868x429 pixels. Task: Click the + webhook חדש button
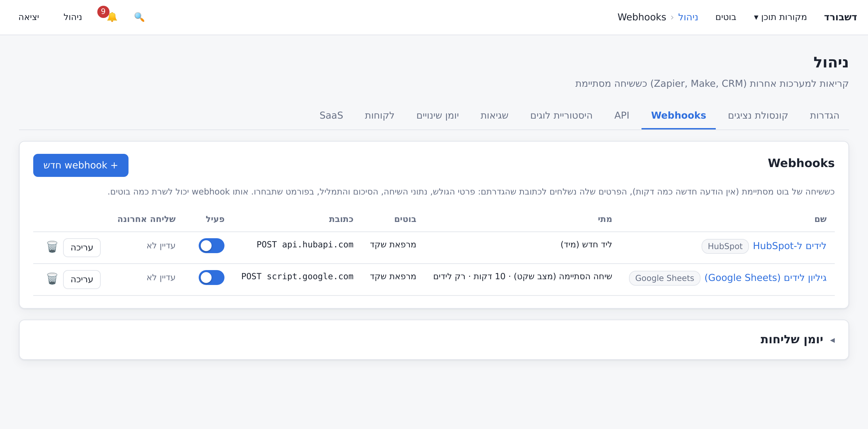tap(81, 165)
